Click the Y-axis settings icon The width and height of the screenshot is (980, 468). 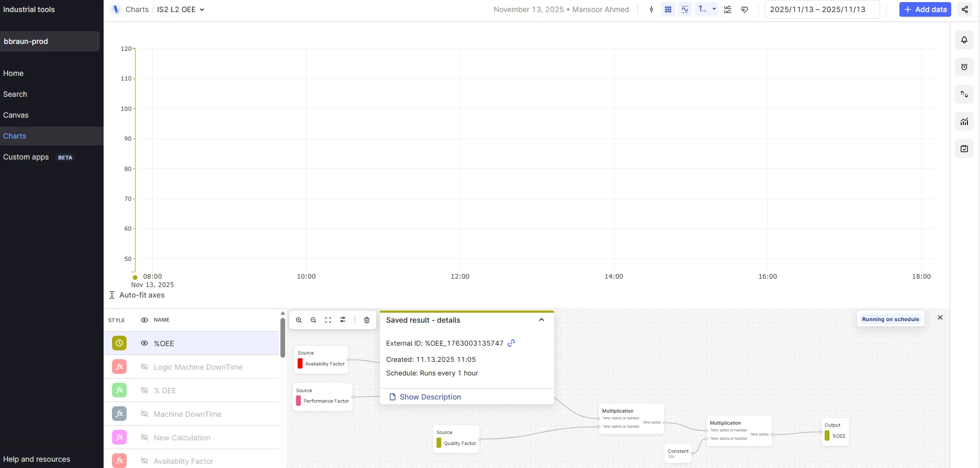click(702, 9)
